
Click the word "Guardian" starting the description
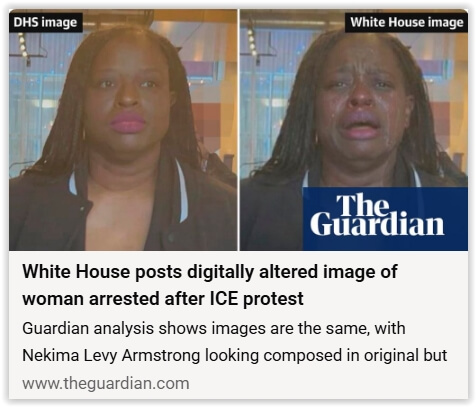[x=55, y=328]
